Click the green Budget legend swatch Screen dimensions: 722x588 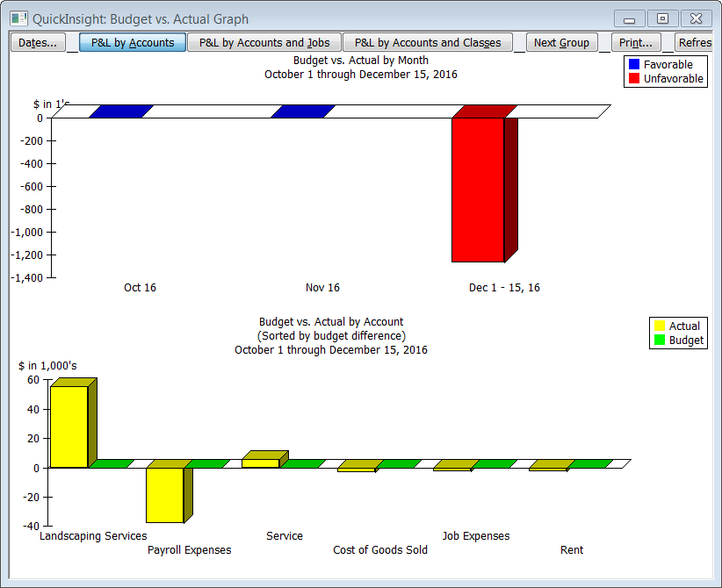point(660,341)
